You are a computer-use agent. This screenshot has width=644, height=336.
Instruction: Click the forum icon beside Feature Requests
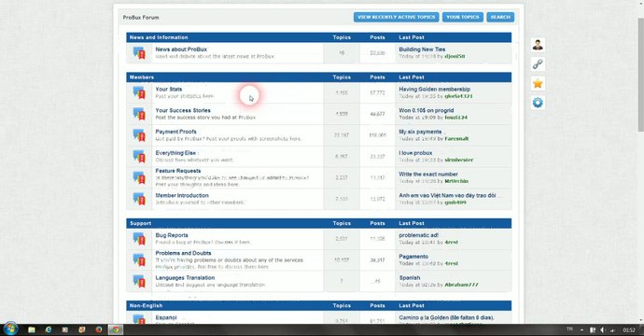coord(139,177)
